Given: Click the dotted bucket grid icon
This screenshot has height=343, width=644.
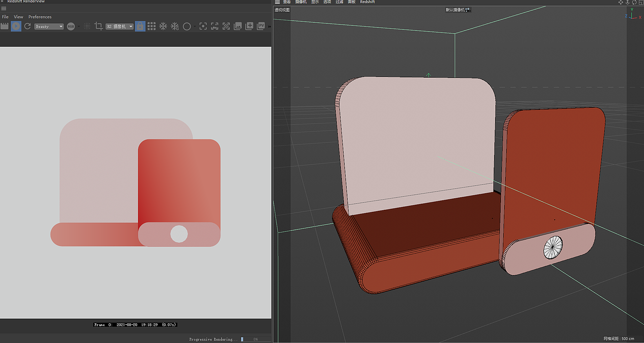Looking at the screenshot, I should (87, 26).
